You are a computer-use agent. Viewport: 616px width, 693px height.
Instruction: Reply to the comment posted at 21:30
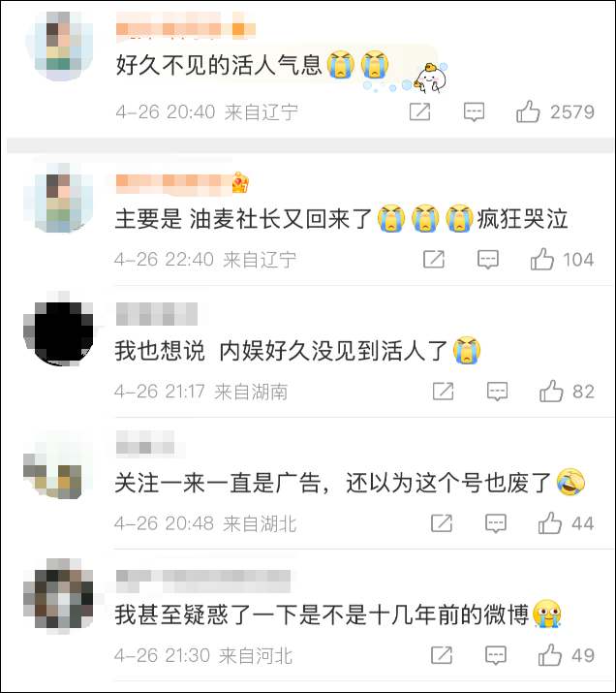pyautogui.click(x=496, y=655)
